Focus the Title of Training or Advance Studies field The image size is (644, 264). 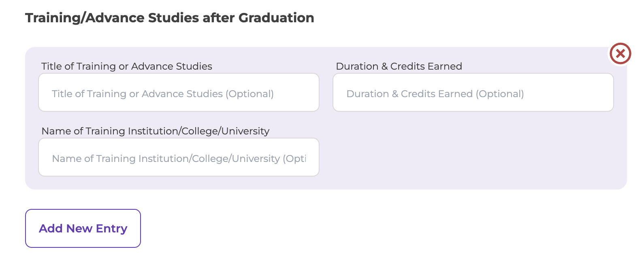(179, 92)
